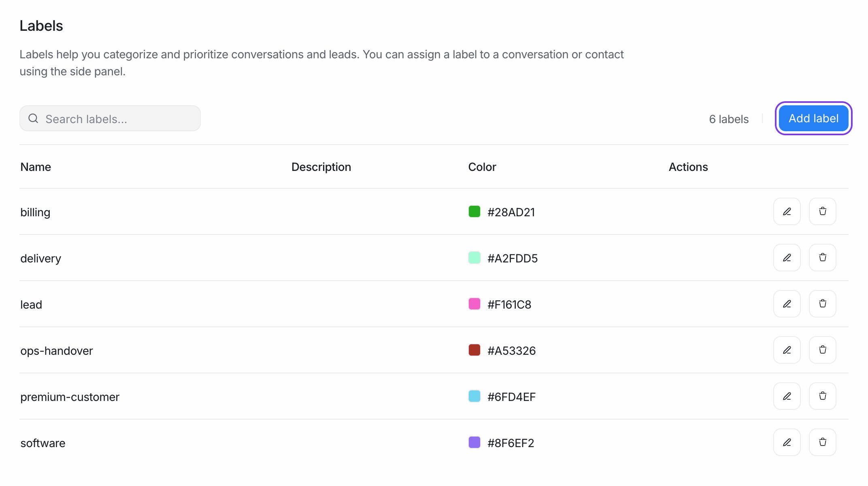Click the purple software color swatch

point(474,442)
